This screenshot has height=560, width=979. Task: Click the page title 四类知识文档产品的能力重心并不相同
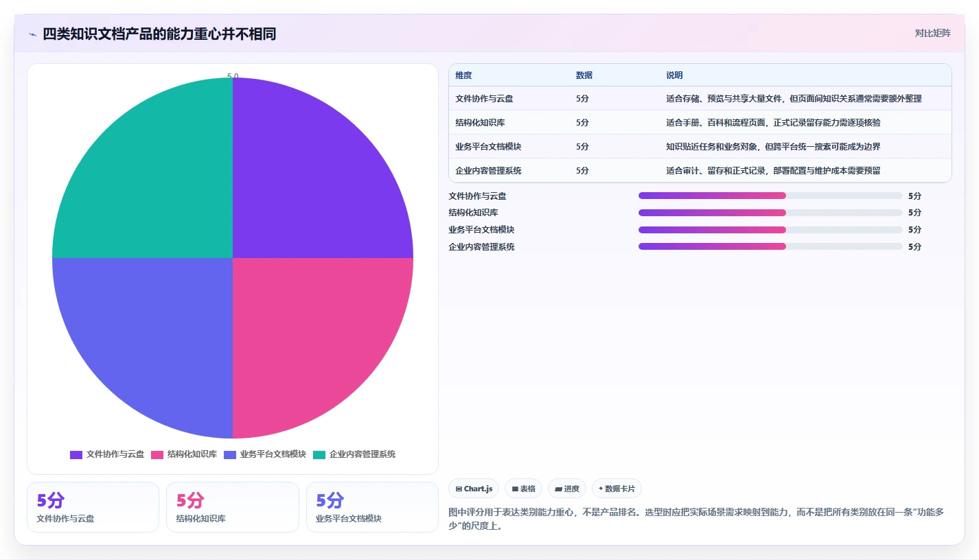(x=159, y=34)
